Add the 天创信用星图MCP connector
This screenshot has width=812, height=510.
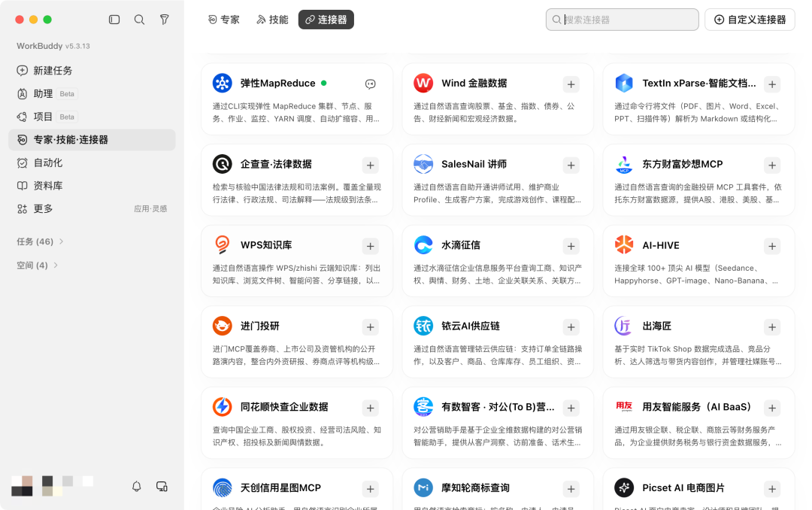[370, 489]
